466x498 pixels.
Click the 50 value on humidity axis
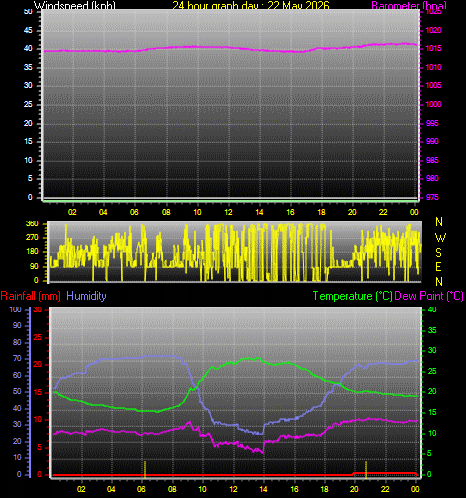17,391
